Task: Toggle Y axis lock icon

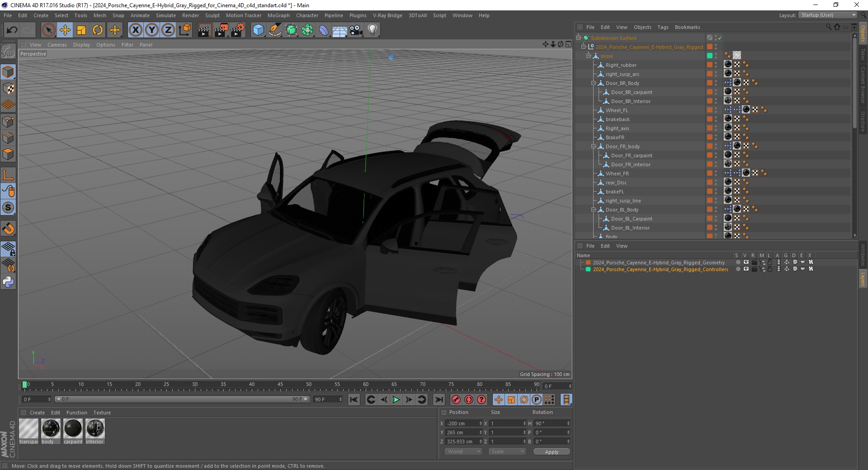Action: pyautogui.click(x=152, y=30)
